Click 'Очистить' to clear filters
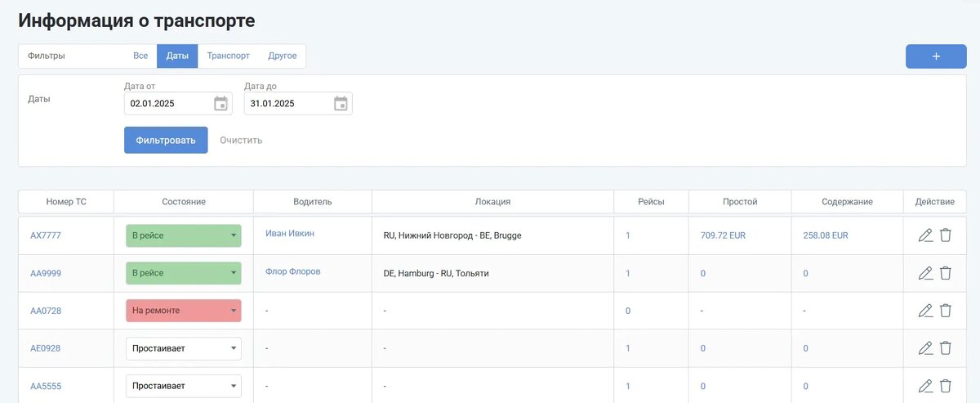Viewport: 980px width, 403px height. 241,140
